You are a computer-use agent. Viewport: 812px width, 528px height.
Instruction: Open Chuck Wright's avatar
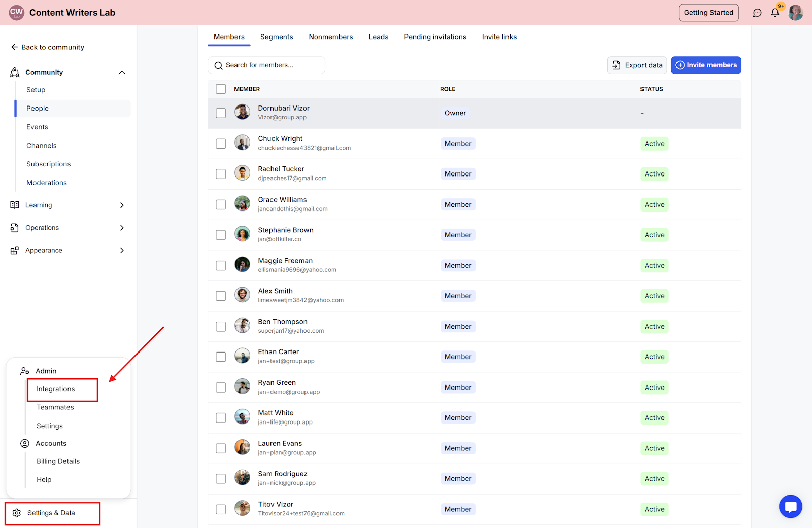point(243,143)
